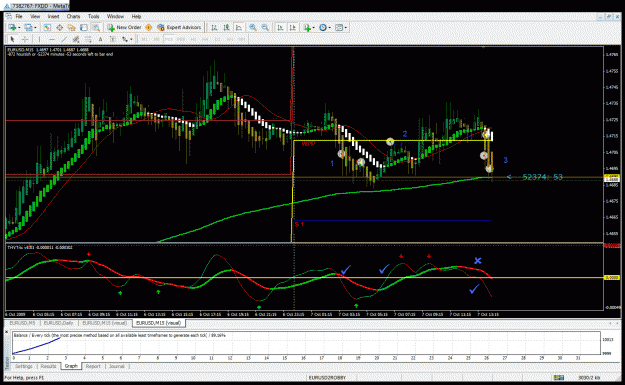Open the tester Journal tab
Screen dimensions: 625x385
[x=117, y=366]
